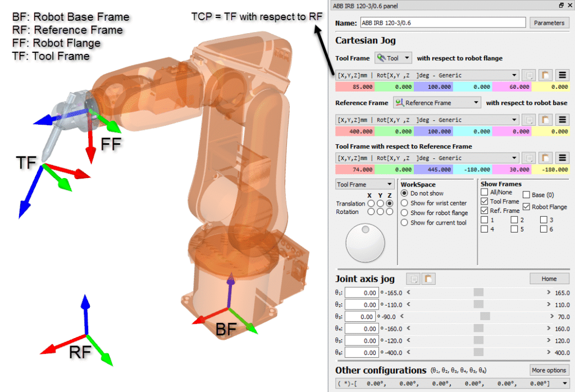Click the copy icon in Joint axis jog section
Image resolution: width=575 pixels, height=392 pixels.
[414, 279]
